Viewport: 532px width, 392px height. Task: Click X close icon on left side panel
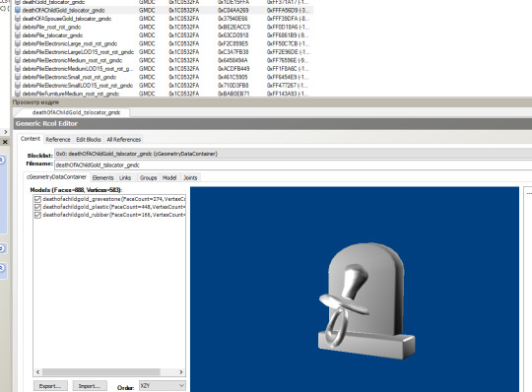click(5, 142)
